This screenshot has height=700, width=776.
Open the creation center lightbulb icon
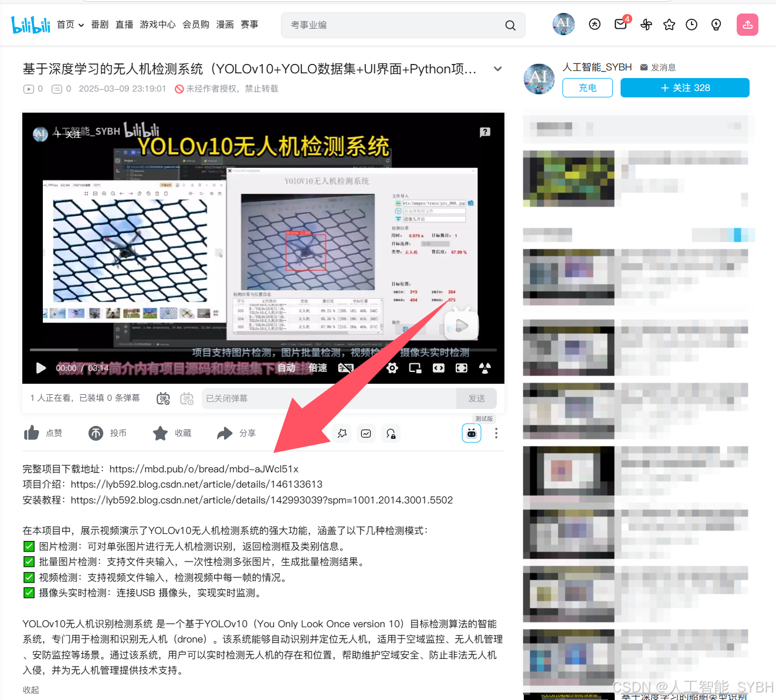716,24
